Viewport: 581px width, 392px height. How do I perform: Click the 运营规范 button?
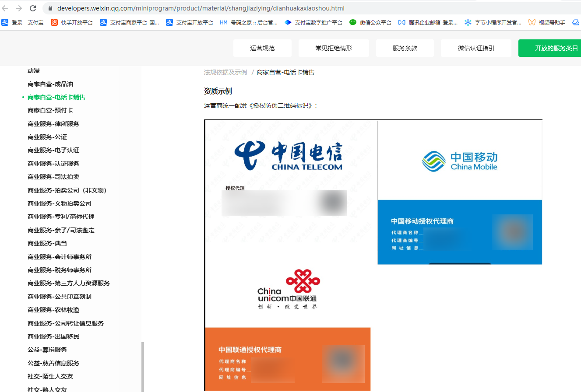(x=262, y=48)
